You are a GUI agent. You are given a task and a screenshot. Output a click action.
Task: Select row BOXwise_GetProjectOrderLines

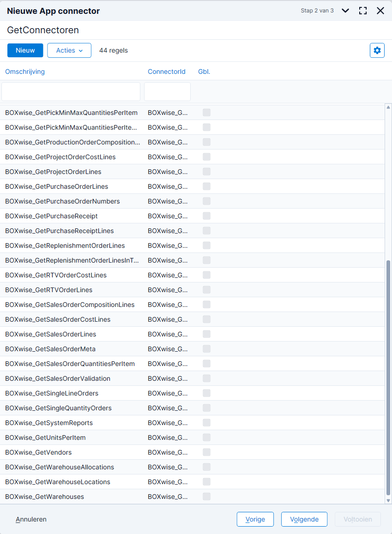pyautogui.click(x=192, y=172)
